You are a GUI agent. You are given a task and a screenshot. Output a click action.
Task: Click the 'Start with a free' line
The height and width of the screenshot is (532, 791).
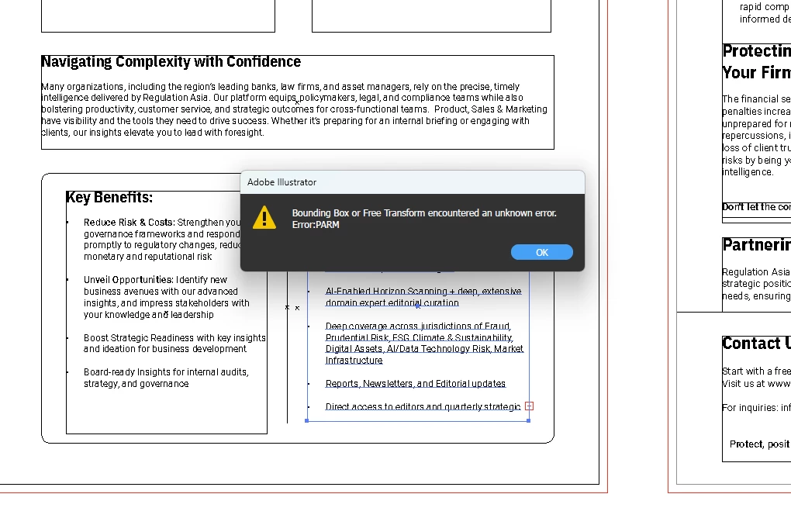[756, 371]
